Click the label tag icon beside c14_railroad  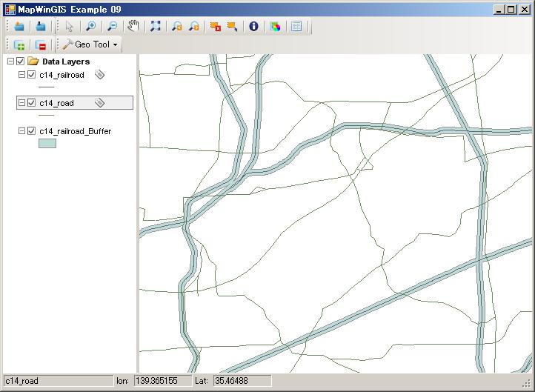point(100,75)
